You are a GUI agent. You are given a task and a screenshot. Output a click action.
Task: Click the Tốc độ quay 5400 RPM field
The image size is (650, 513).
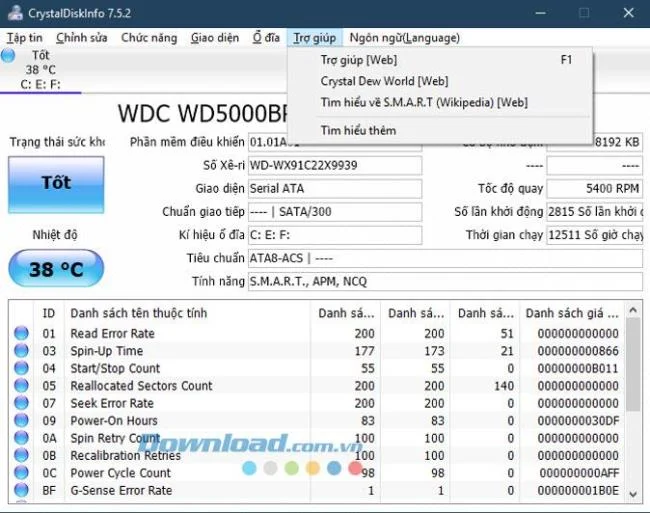(594, 189)
